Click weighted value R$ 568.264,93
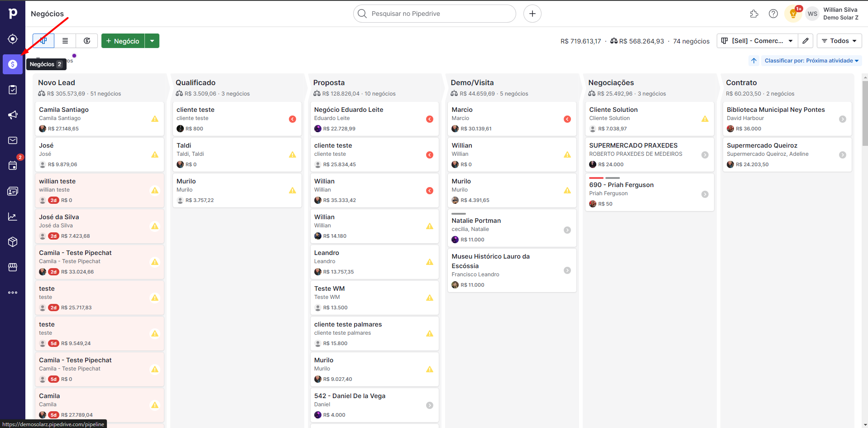Screen dimensions: 868x428 (x=637, y=41)
